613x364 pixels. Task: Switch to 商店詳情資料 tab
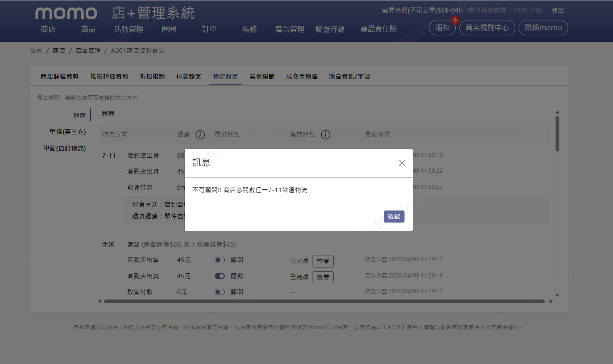60,77
